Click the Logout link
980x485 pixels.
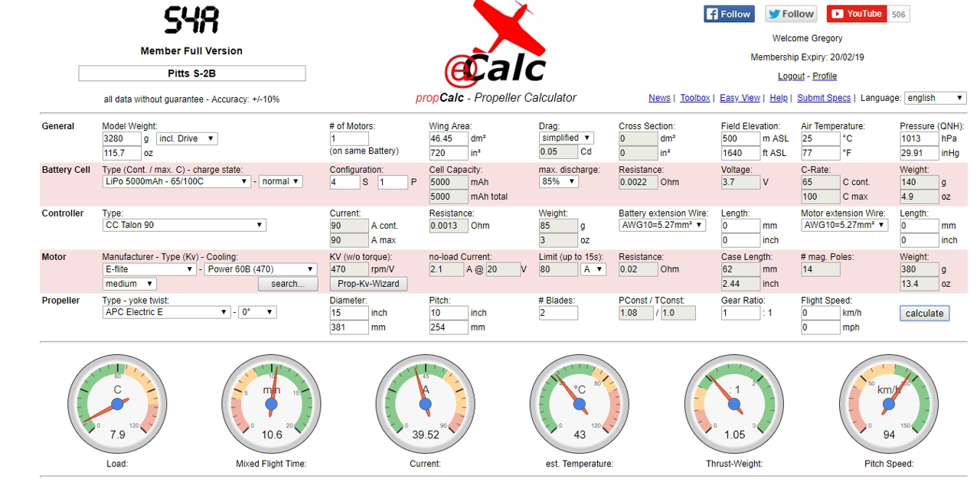coord(791,76)
